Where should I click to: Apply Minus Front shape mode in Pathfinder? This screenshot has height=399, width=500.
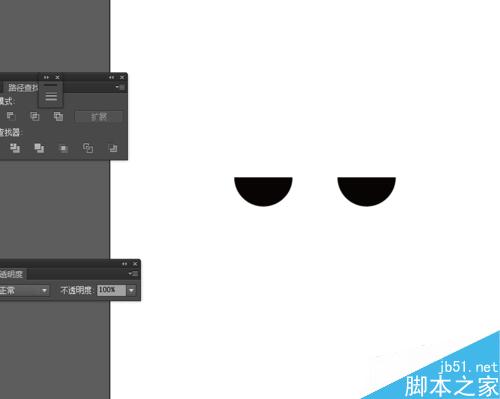pyautogui.click(x=11, y=116)
